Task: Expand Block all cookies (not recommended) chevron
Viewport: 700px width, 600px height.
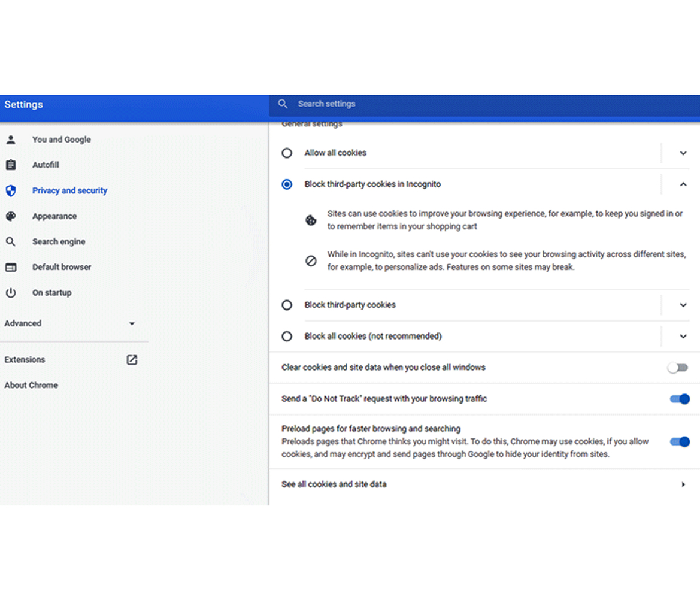Action: tap(683, 336)
